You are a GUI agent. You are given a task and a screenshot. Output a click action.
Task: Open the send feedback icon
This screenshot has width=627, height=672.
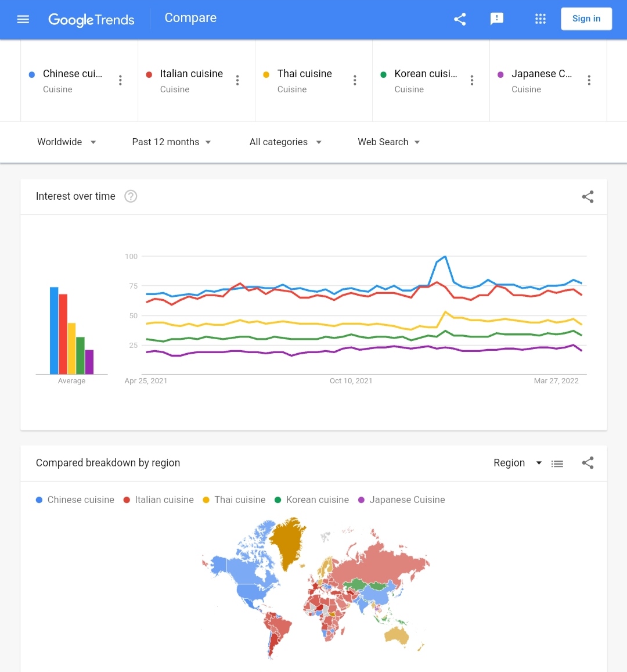(x=497, y=19)
